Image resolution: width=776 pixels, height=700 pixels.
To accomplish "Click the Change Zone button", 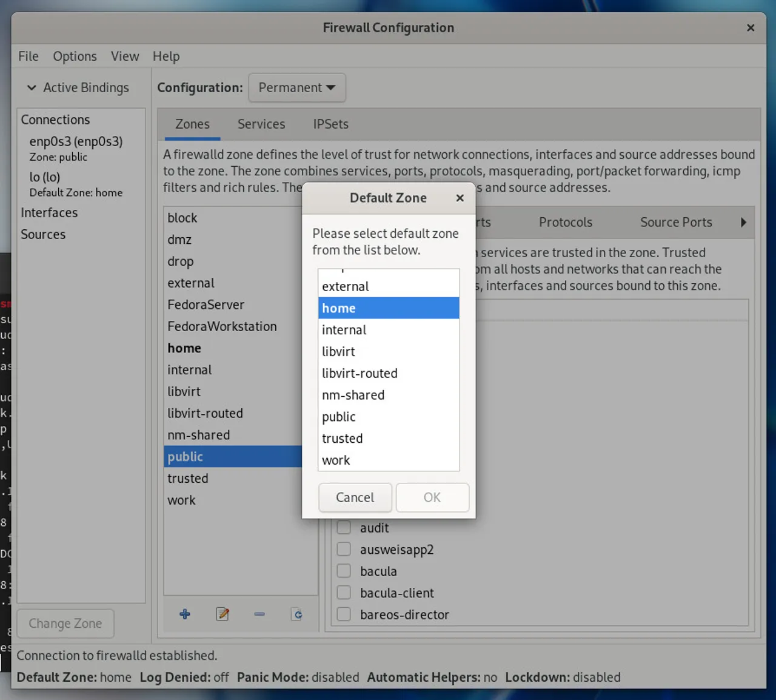I will [x=65, y=624].
